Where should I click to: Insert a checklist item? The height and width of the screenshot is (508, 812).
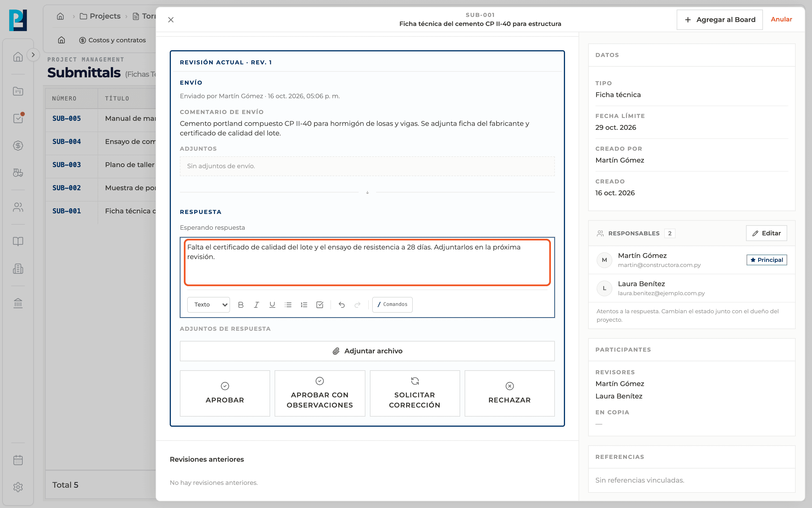pyautogui.click(x=320, y=305)
